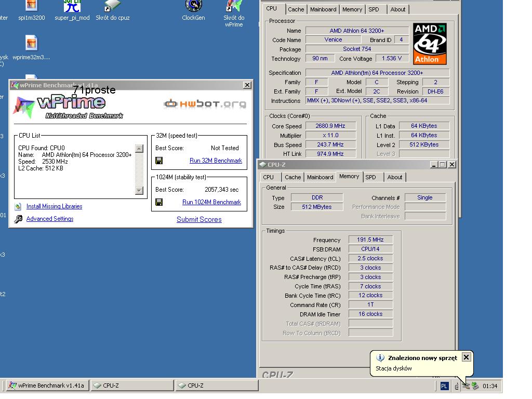The width and height of the screenshot is (532, 399).
Task: Open the spi1m3200 desktop file
Action: (31, 11)
